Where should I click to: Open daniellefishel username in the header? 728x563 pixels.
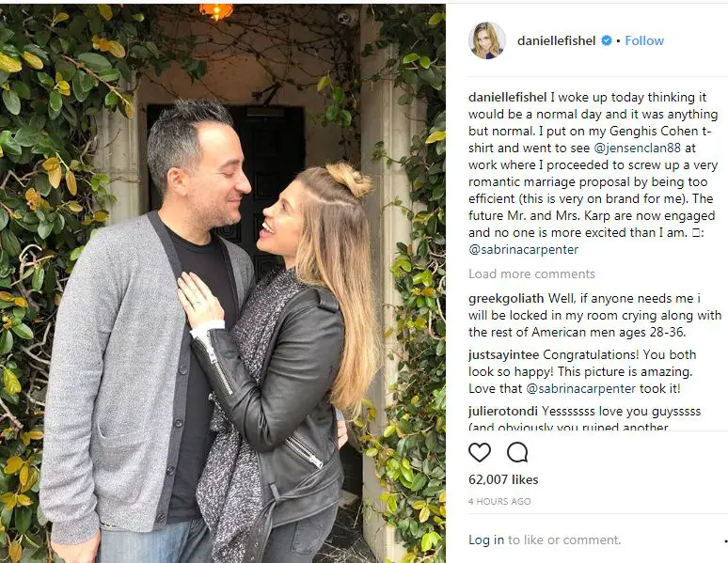(x=556, y=40)
